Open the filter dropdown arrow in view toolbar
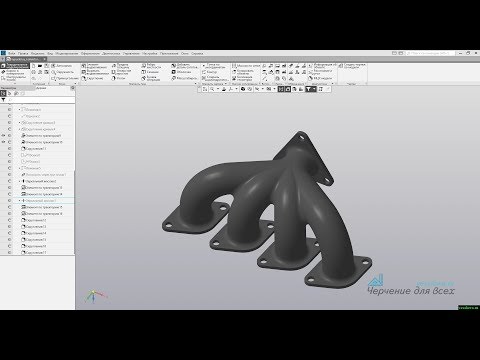Image resolution: width=480 pixels, height=360 pixels. click(314, 89)
